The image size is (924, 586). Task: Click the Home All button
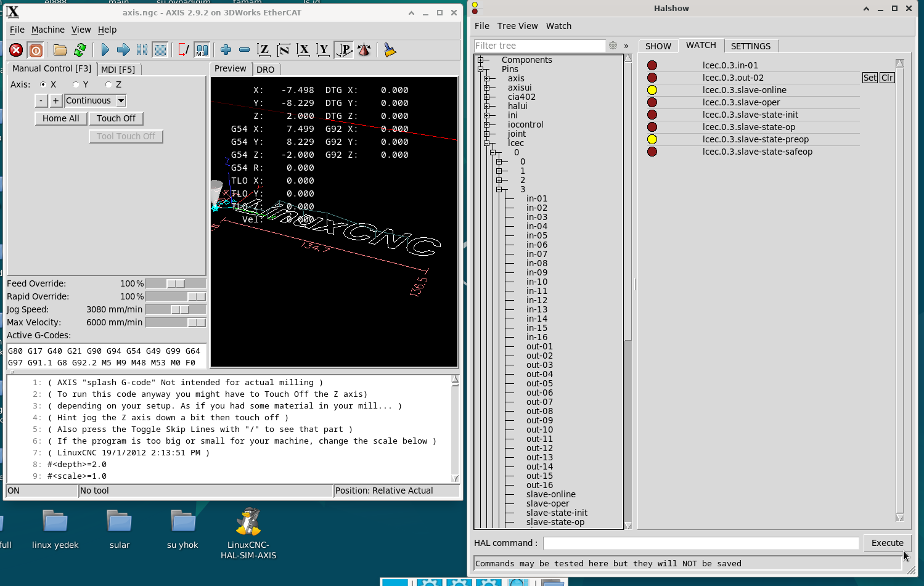click(60, 118)
